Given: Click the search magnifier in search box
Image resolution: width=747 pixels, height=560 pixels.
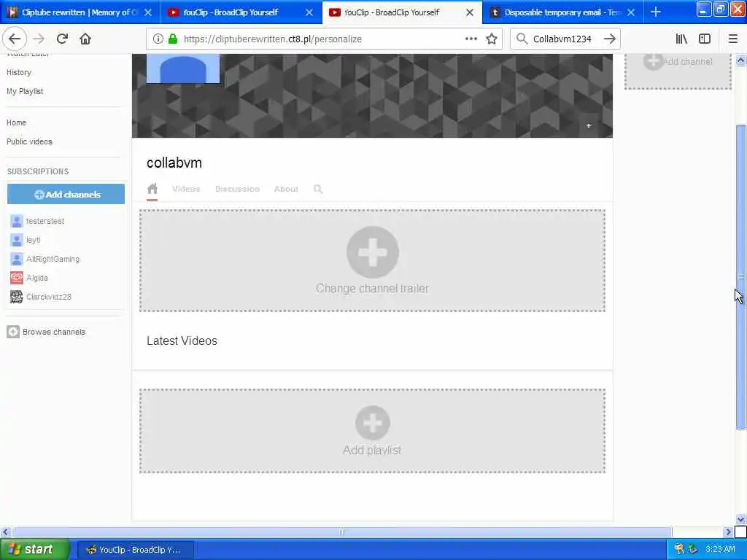Looking at the screenshot, I should point(522,39).
